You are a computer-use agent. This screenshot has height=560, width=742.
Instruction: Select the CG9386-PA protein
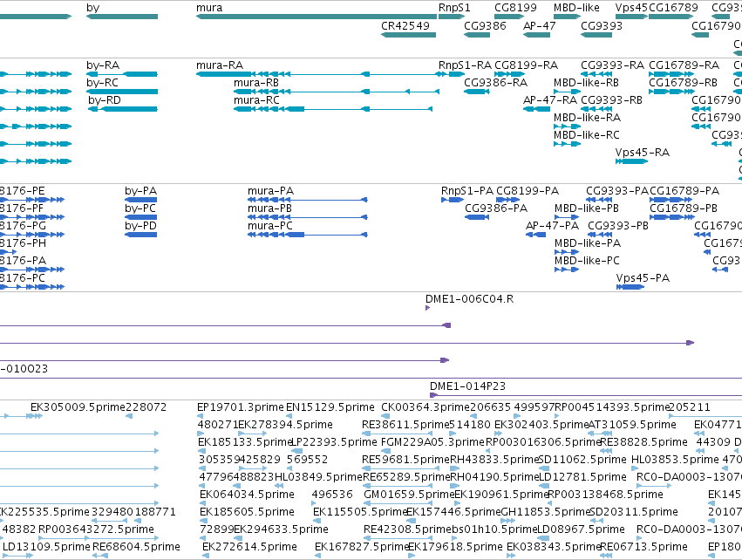tap(477, 217)
